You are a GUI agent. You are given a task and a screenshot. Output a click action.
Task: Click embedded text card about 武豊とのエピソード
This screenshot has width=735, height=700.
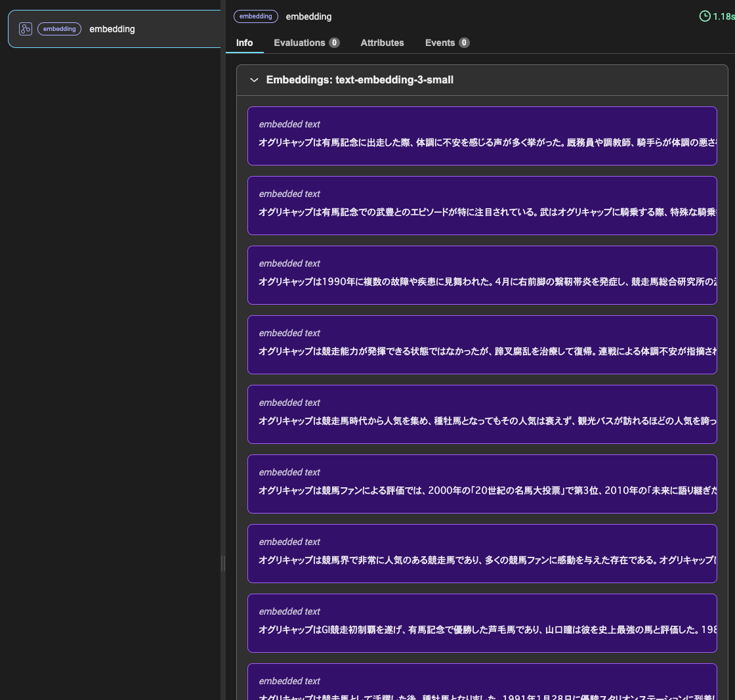click(482, 206)
